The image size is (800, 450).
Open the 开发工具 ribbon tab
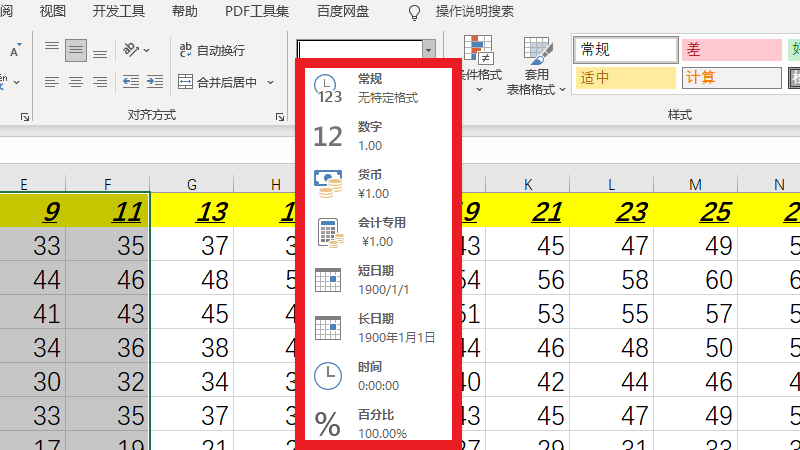click(118, 12)
